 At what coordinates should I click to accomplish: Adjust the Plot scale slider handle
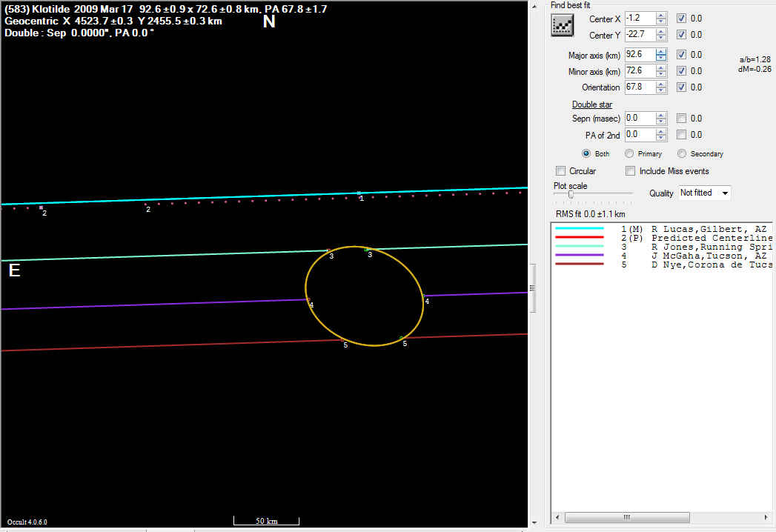(571, 194)
